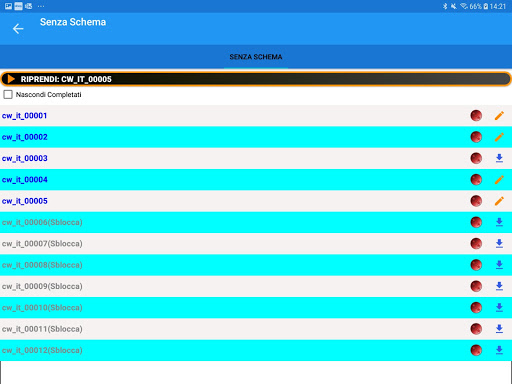Select the SENZA SCHEMA tab

coord(256,57)
